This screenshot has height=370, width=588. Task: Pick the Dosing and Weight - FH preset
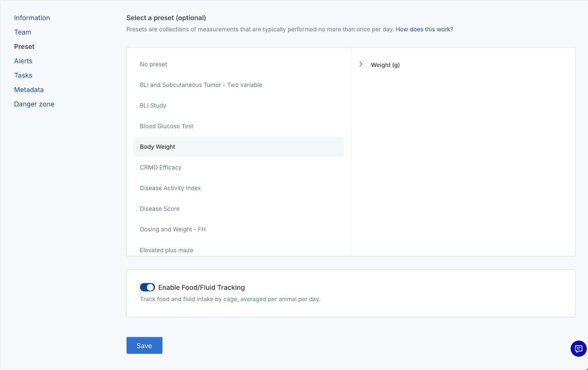[x=173, y=229]
